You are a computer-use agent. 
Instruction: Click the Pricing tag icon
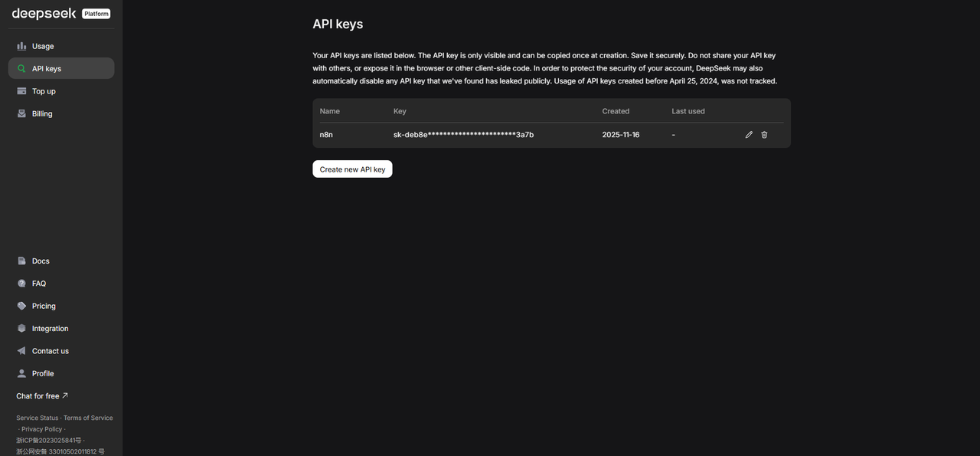pos(21,306)
